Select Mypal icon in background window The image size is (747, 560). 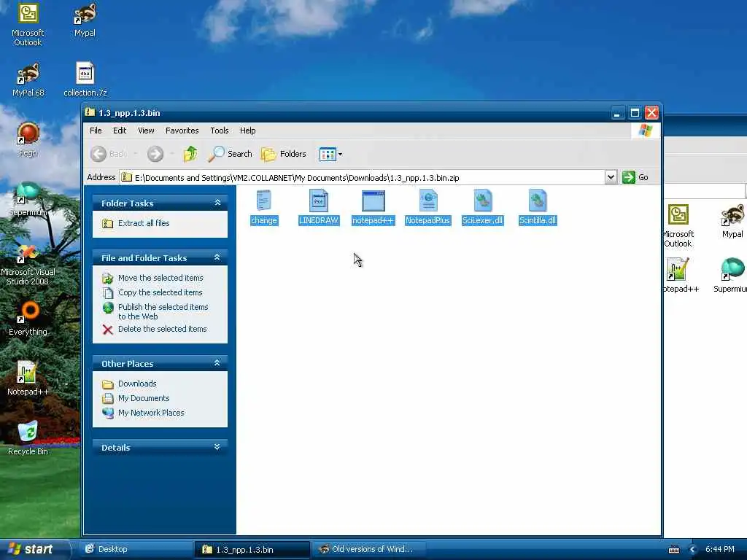tap(732, 221)
